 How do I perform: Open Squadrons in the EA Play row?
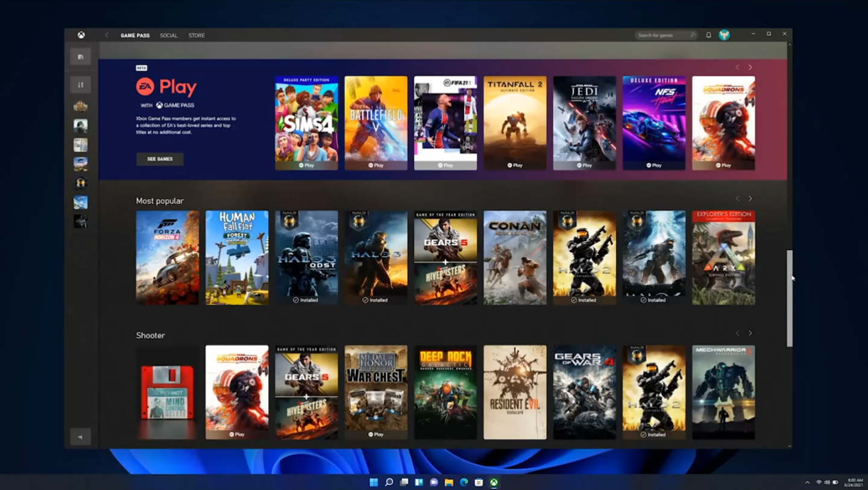723,123
